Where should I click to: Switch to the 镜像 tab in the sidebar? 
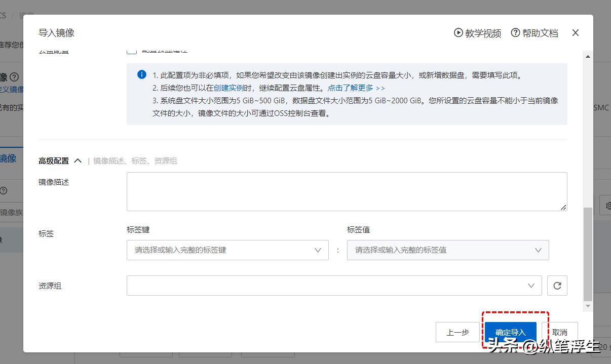(x=7, y=158)
